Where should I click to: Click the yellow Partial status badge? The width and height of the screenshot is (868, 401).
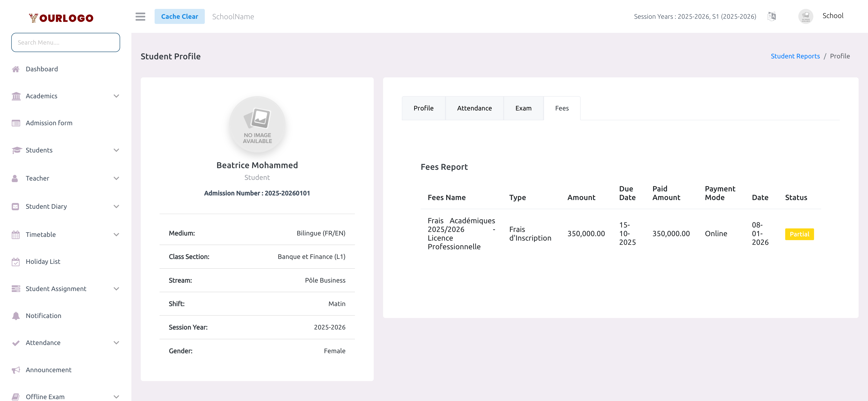coord(799,234)
